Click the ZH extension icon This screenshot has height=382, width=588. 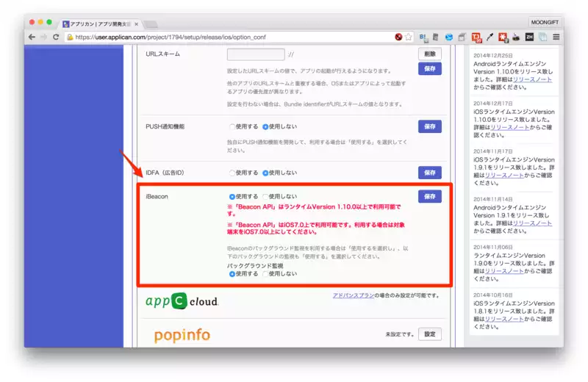pos(529,37)
